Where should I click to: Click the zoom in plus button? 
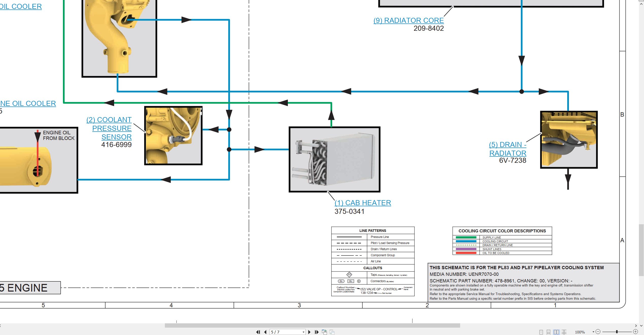[x=635, y=332]
